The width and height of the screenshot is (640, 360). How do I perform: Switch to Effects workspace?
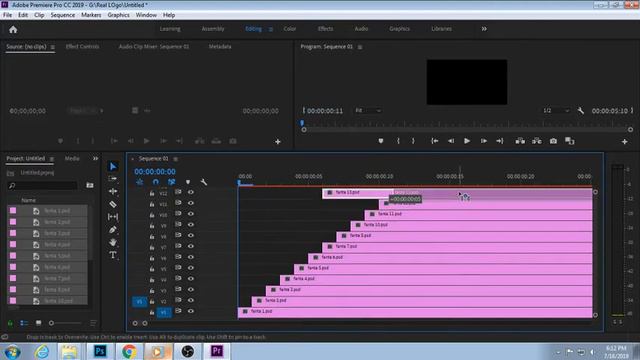tap(325, 29)
